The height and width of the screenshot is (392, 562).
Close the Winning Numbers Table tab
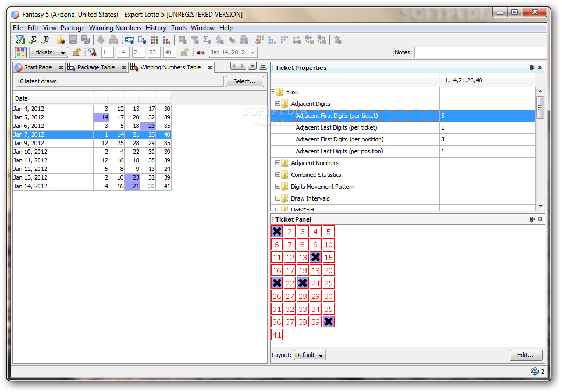(x=210, y=67)
